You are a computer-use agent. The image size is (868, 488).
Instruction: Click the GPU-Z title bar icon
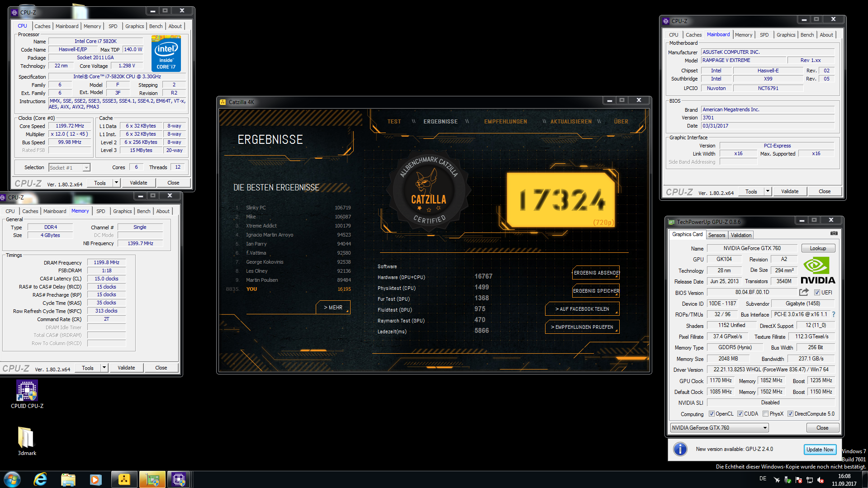671,222
